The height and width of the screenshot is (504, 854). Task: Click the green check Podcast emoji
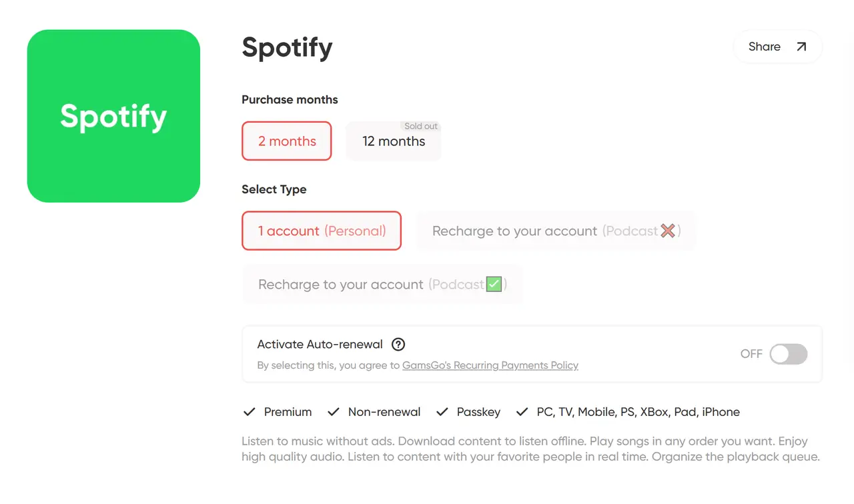click(x=494, y=285)
